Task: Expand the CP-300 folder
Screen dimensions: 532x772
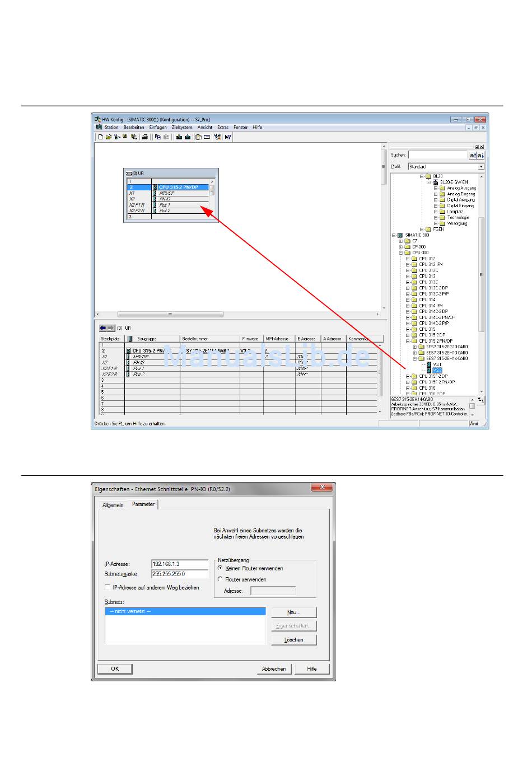Action: 401,247
